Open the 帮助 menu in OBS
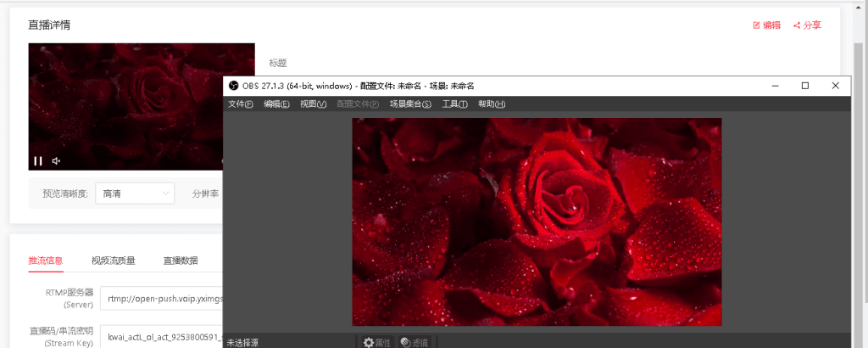868x348 pixels. [x=491, y=104]
